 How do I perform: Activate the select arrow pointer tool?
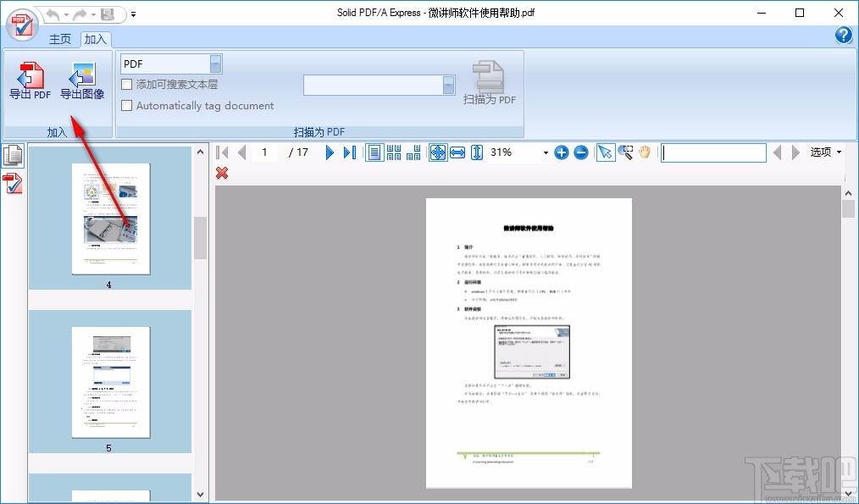pyautogui.click(x=605, y=152)
